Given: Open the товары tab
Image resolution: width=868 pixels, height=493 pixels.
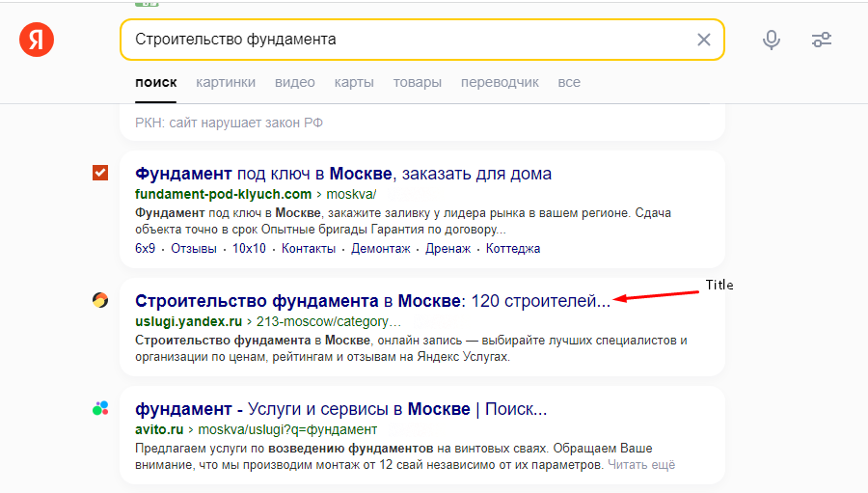Looking at the screenshot, I should tap(418, 83).
